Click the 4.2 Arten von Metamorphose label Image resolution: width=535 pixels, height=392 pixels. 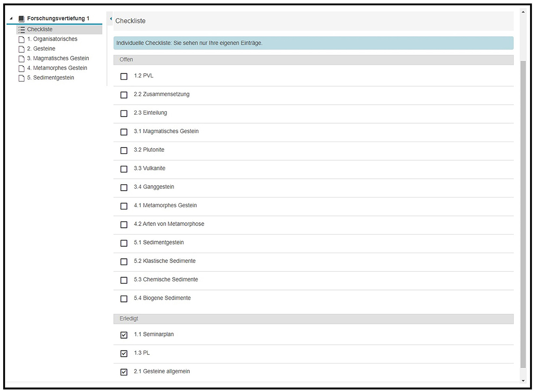pyautogui.click(x=169, y=224)
